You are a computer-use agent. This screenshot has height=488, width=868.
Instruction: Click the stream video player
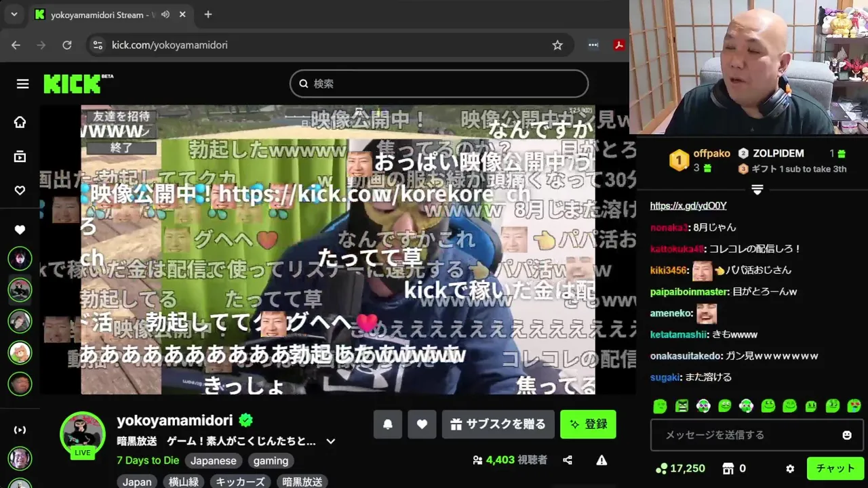click(338, 249)
